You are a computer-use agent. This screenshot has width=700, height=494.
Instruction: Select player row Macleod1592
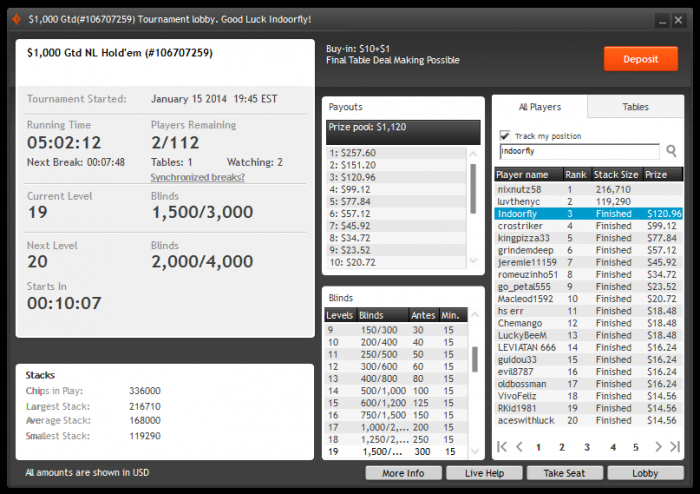tap(588, 299)
